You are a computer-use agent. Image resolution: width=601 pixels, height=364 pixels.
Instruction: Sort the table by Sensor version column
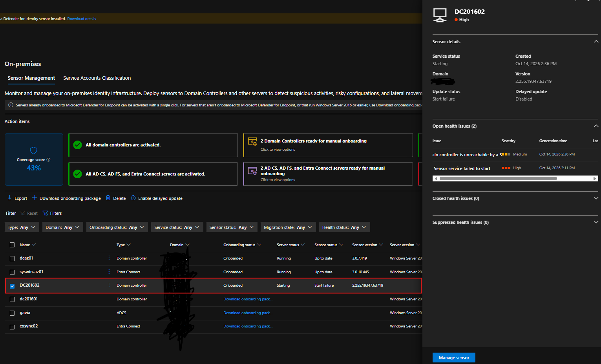(367, 245)
